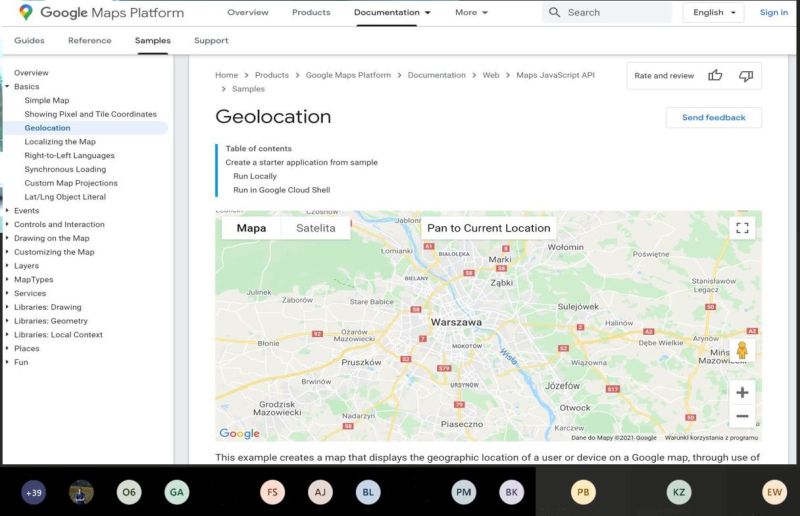Viewport: 800px width, 516px height.
Task: Expand the Libraries: Geometry section
Action: tap(8, 321)
